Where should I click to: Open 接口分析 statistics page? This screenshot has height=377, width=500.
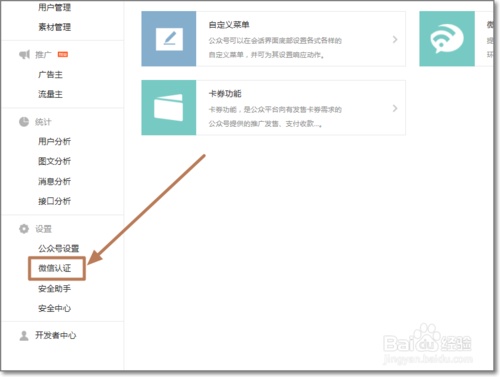[54, 201]
